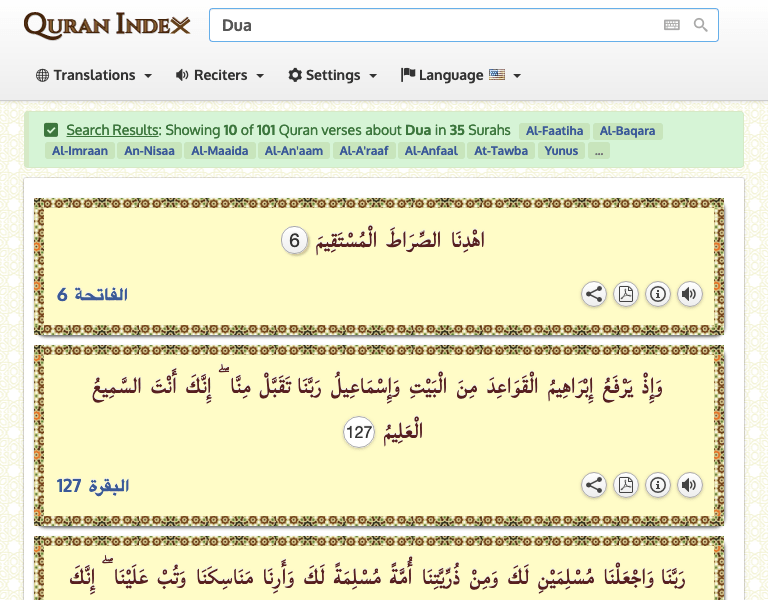Download PDF of verse Al-Baqara 127

626,485
